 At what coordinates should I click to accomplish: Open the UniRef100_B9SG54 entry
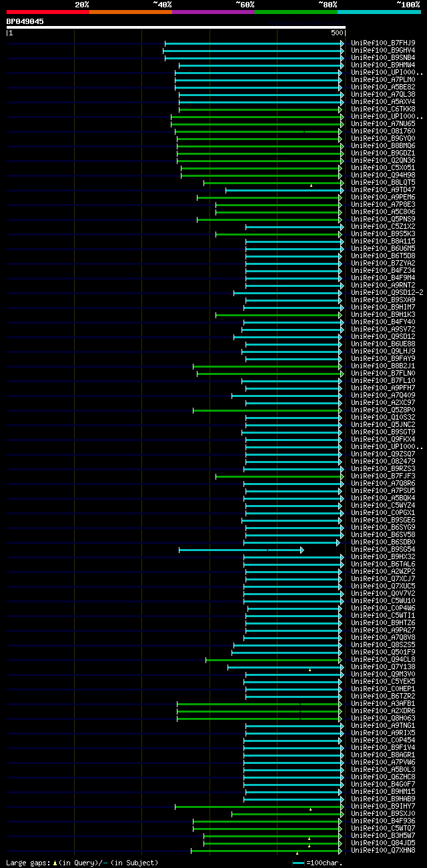tap(383, 549)
